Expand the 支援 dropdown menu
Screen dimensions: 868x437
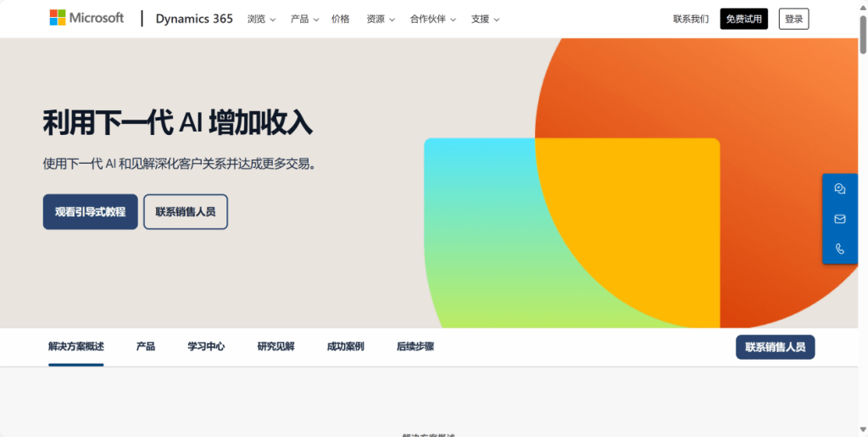point(485,19)
